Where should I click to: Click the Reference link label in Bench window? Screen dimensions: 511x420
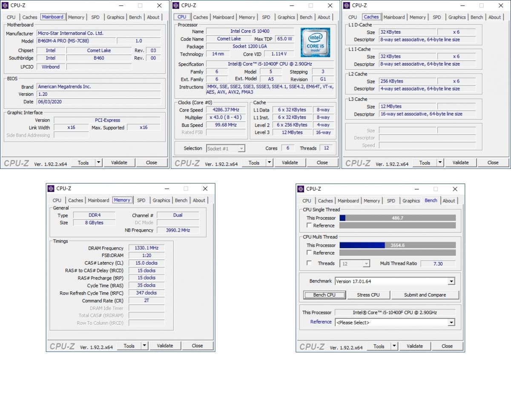pyautogui.click(x=321, y=322)
